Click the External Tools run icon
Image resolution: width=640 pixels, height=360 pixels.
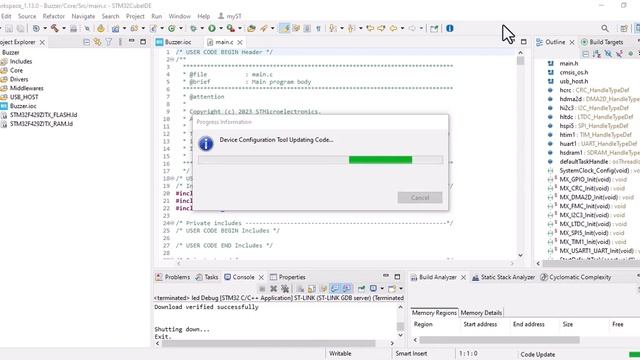point(231,28)
